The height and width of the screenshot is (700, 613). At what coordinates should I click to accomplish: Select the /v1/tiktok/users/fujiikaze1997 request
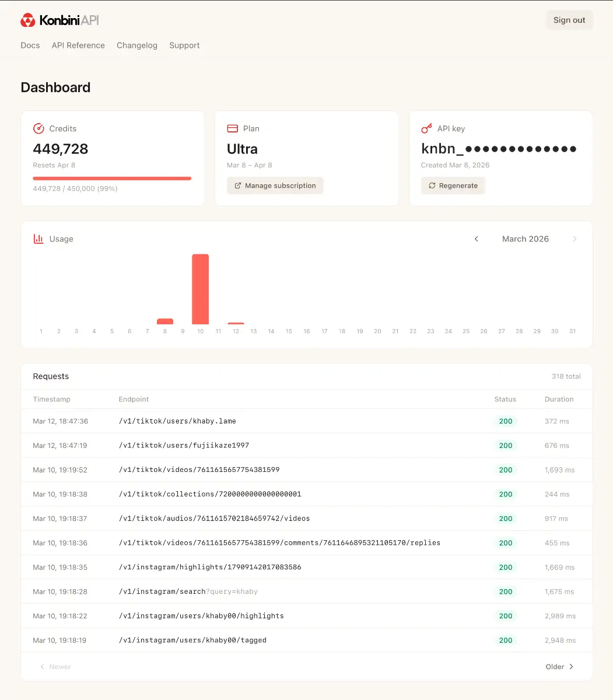pyautogui.click(x=306, y=446)
